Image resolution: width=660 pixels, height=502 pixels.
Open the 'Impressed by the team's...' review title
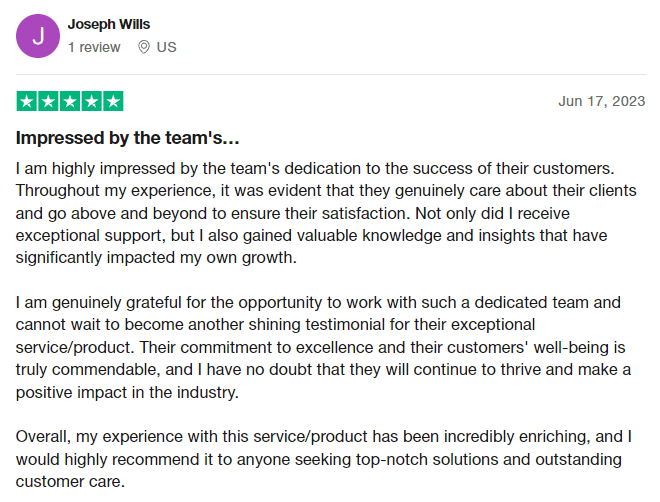(x=128, y=138)
